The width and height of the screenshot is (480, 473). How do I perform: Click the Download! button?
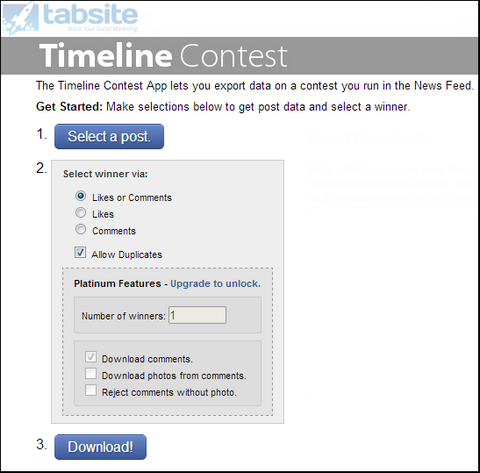click(100, 447)
